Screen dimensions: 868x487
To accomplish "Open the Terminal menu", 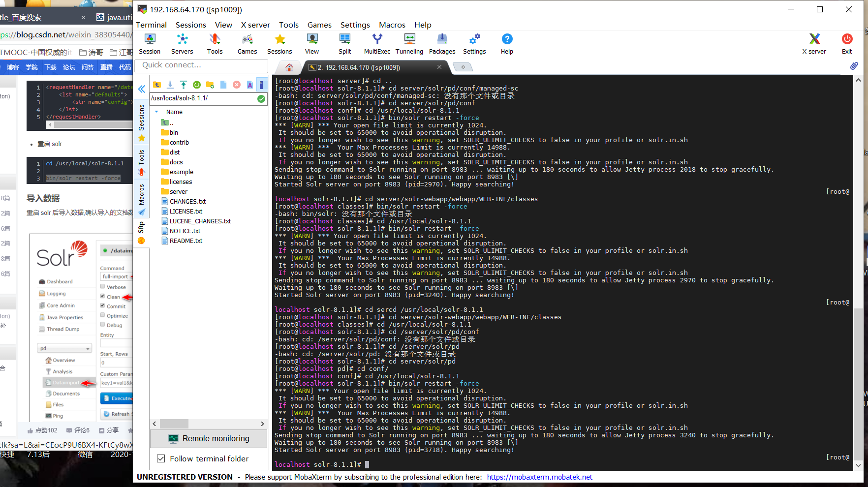I will (151, 25).
